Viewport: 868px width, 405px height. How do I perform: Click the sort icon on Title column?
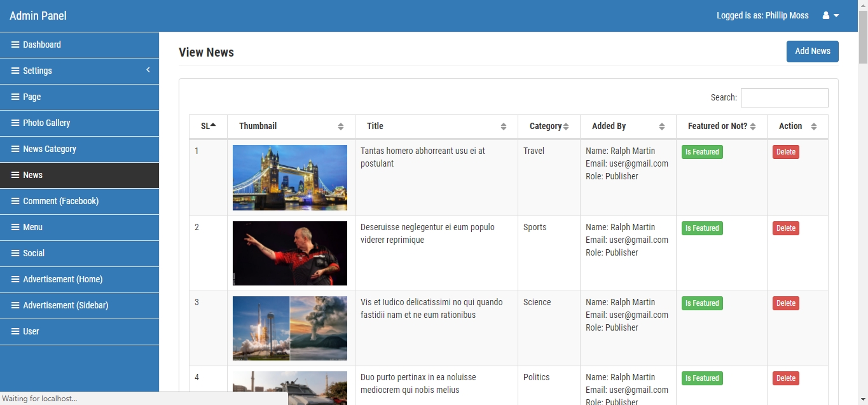[x=504, y=127]
